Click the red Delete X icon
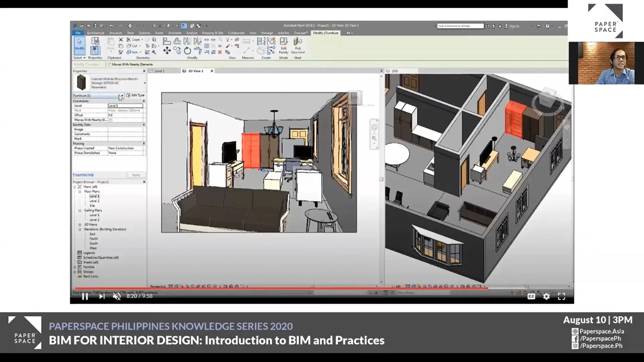This screenshot has width=644, height=362. point(220,52)
